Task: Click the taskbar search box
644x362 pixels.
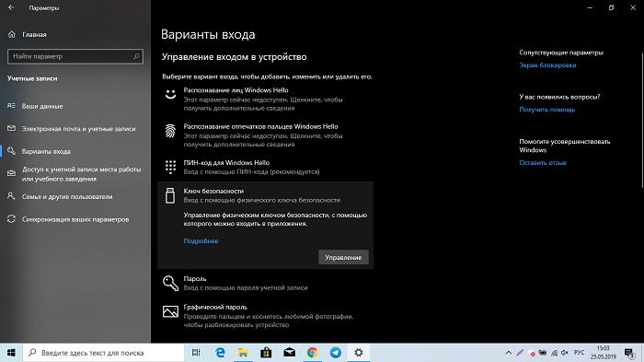Action: click(x=103, y=353)
